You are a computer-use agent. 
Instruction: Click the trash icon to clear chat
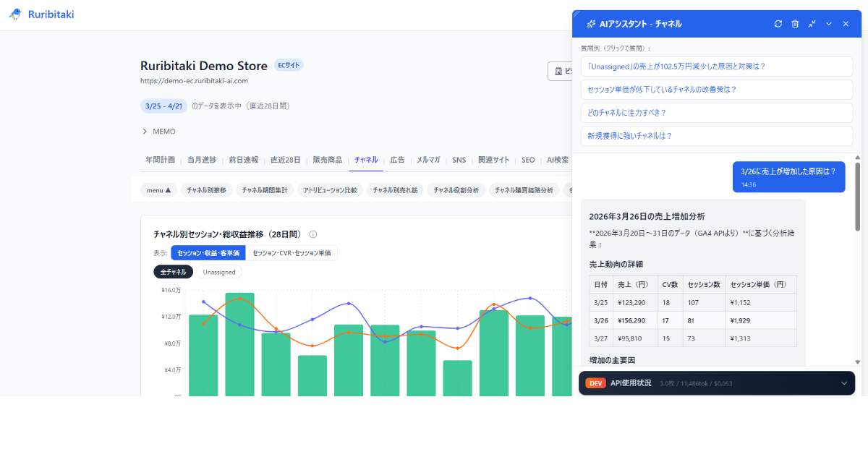pyautogui.click(x=795, y=24)
